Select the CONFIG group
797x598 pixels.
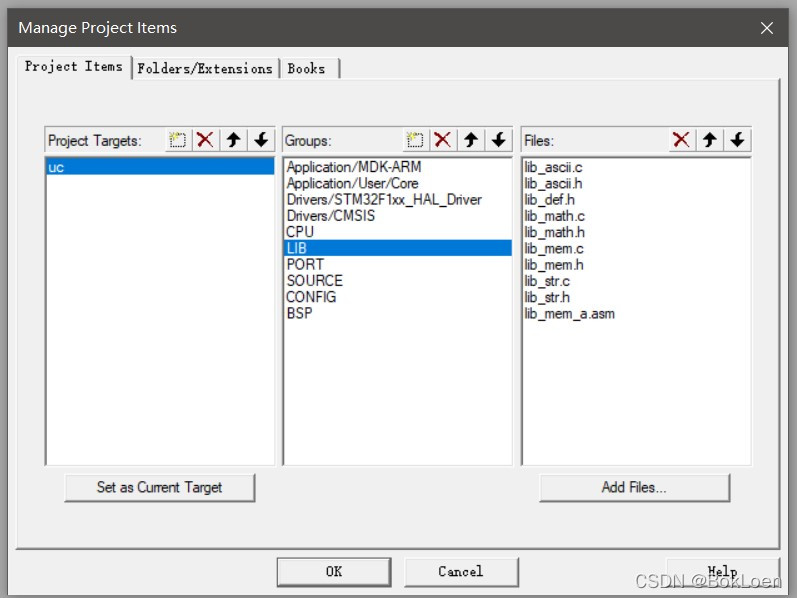(x=397, y=297)
